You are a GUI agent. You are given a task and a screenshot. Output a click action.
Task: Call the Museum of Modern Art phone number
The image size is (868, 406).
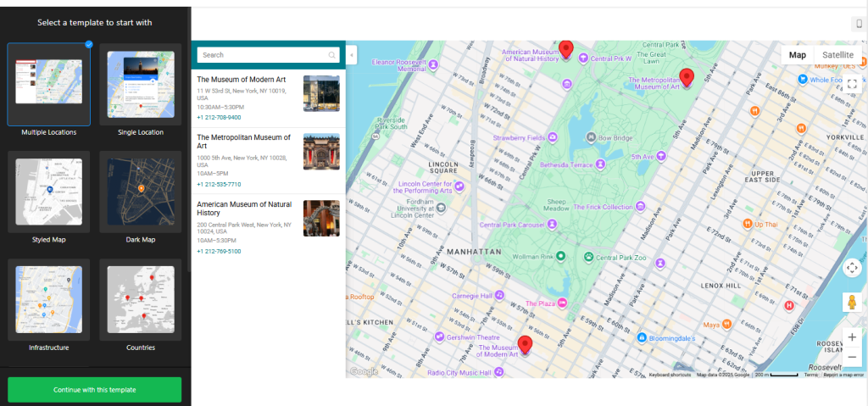tap(219, 118)
